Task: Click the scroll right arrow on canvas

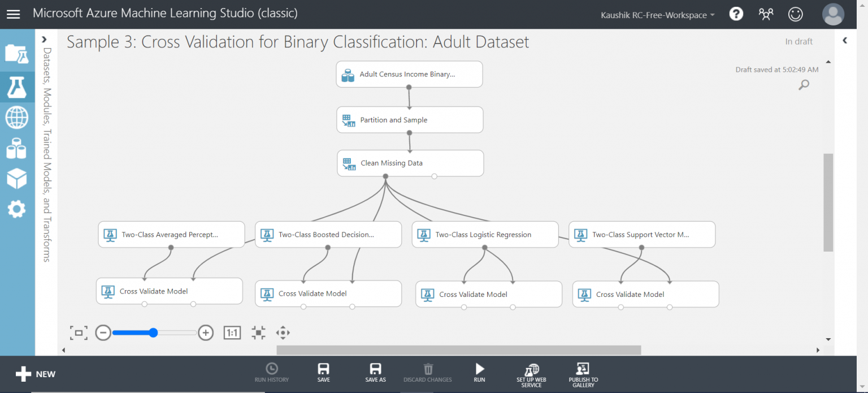Action: coord(818,350)
